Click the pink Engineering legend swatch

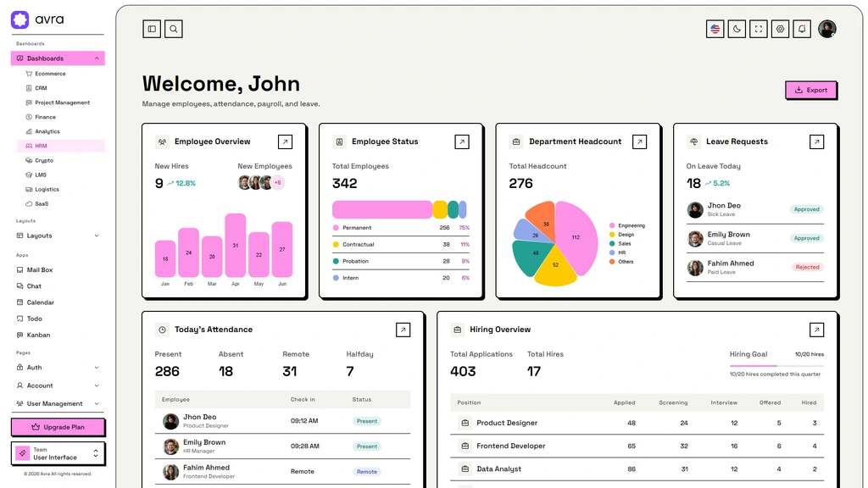tap(612, 225)
